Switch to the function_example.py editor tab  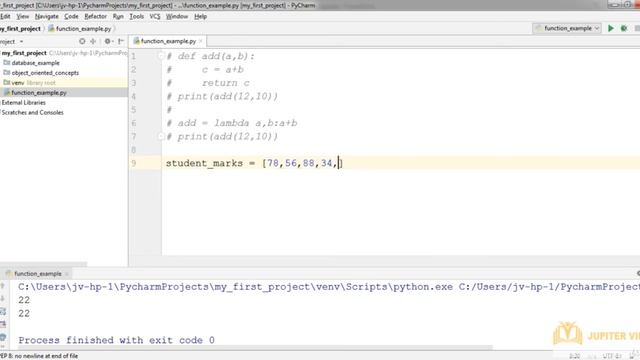point(168,41)
